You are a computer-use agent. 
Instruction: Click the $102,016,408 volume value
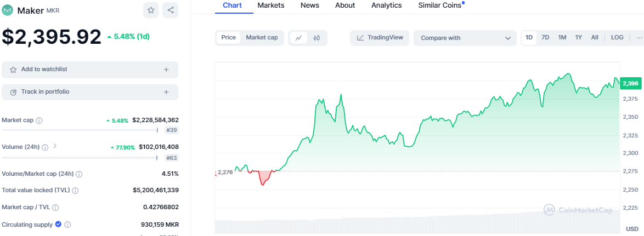point(159,147)
